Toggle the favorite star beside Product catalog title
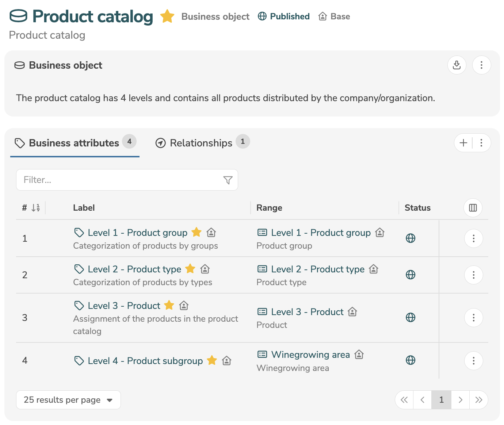Viewport: 504px width, 425px height. click(167, 16)
